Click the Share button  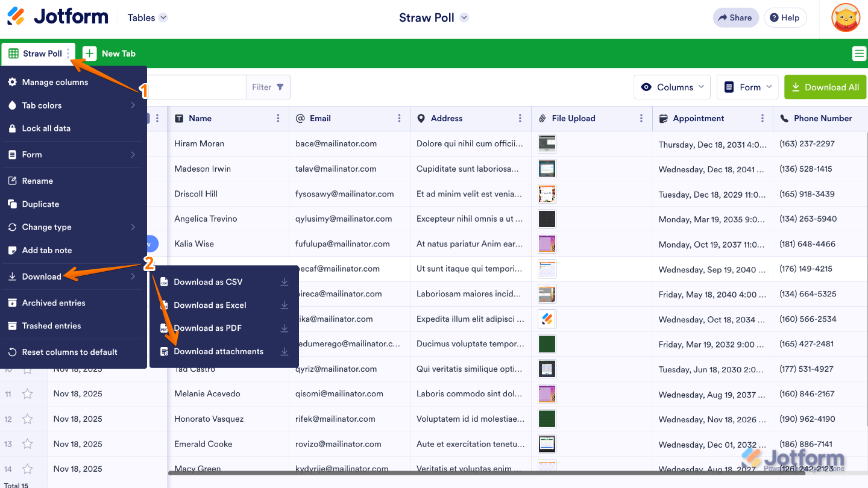pos(736,17)
